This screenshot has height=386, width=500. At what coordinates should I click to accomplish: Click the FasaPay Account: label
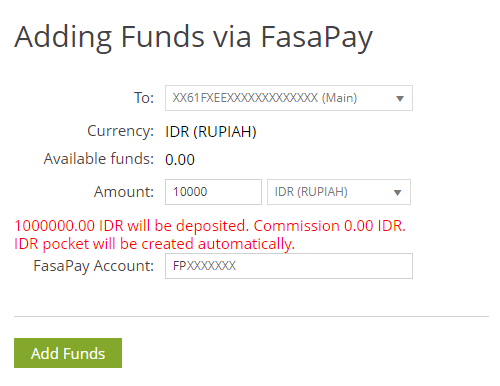pyautogui.click(x=94, y=266)
